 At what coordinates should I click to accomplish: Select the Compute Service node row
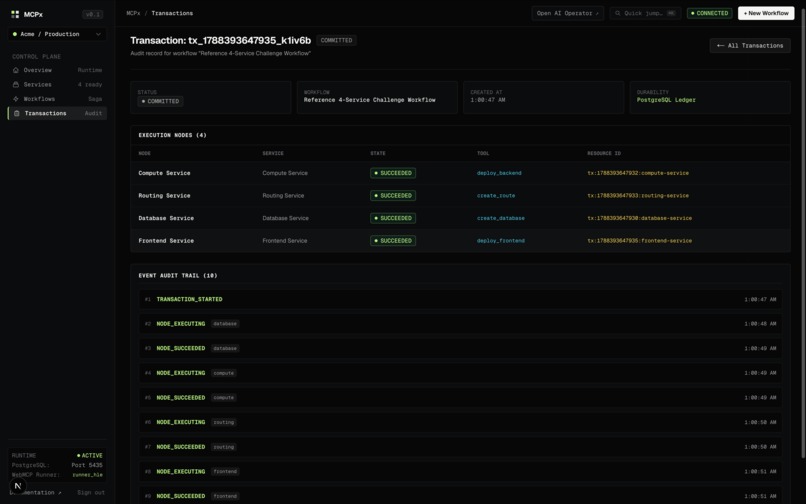point(460,173)
